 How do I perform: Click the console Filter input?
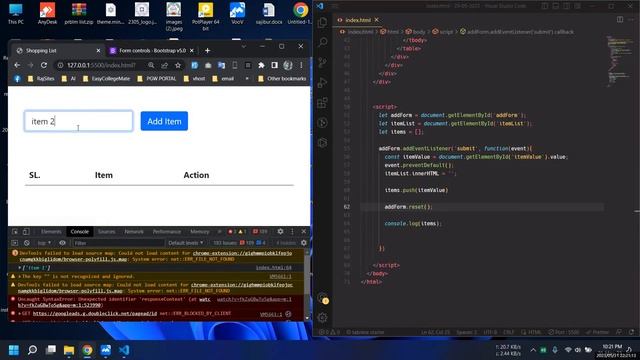[x=118, y=243]
